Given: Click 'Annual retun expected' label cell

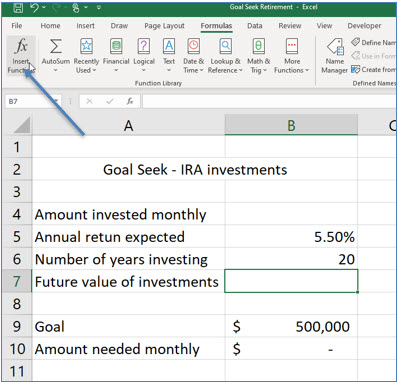Looking at the screenshot, I should pyautogui.click(x=128, y=237).
